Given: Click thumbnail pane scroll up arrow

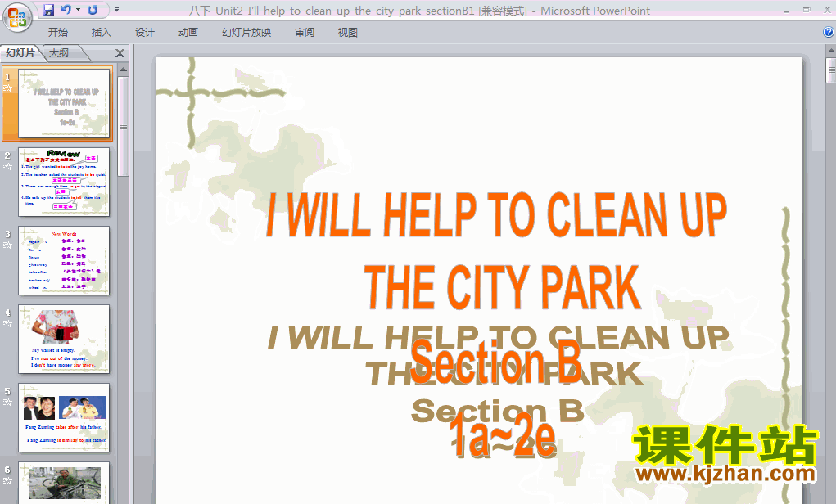Looking at the screenshot, I should coord(123,70).
